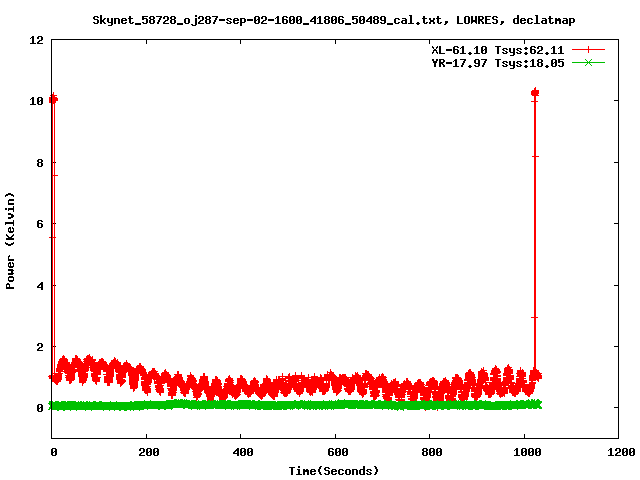Click the y-axis tick label 2
Screen dimensions: 640x480
pos(40,347)
